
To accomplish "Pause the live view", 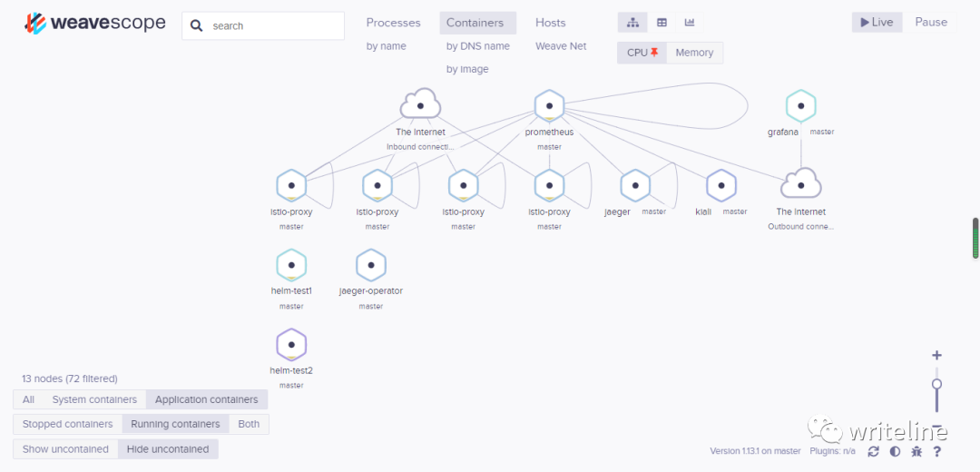I will [931, 23].
